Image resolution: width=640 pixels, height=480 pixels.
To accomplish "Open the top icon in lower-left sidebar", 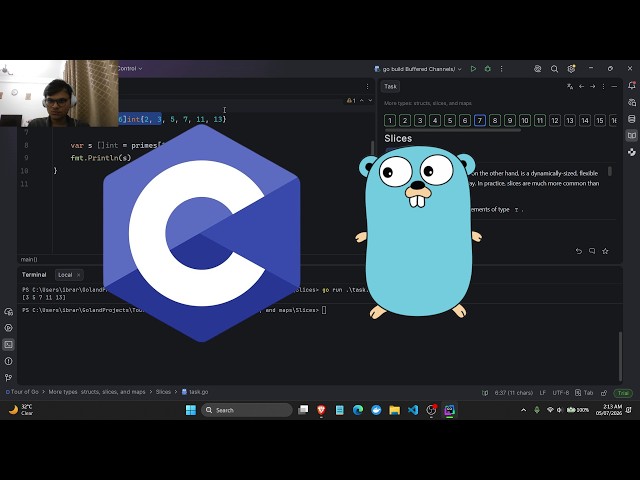I will pyautogui.click(x=9, y=311).
